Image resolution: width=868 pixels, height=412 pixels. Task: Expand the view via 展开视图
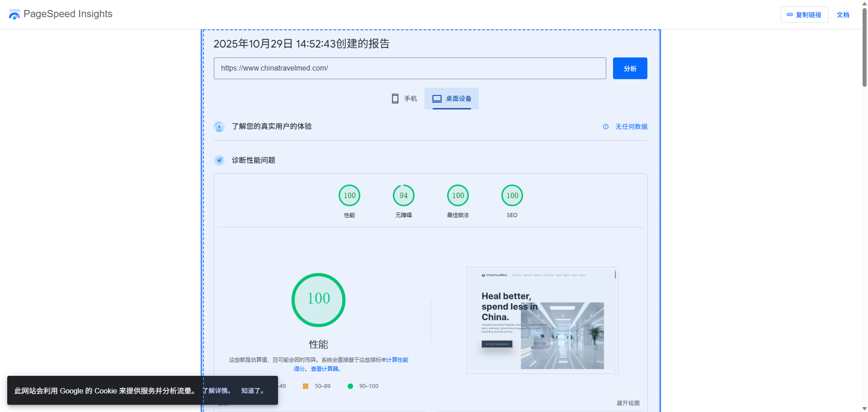click(628, 403)
